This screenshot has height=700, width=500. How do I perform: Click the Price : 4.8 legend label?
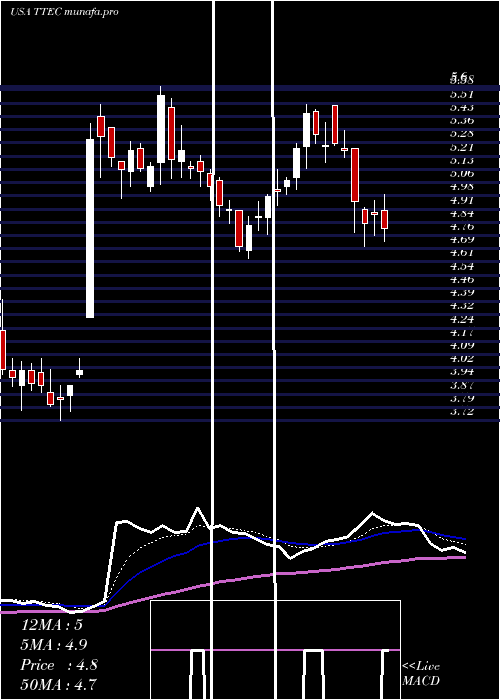click(x=59, y=665)
